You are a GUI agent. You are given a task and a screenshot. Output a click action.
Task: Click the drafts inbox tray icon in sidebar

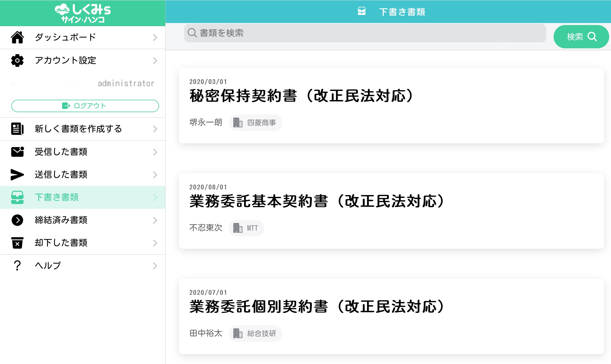[17, 197]
